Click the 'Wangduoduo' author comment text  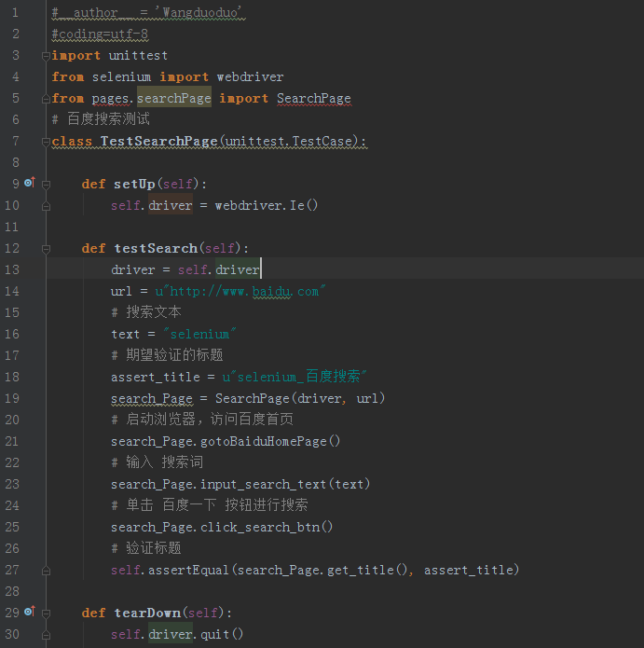[x=200, y=13]
